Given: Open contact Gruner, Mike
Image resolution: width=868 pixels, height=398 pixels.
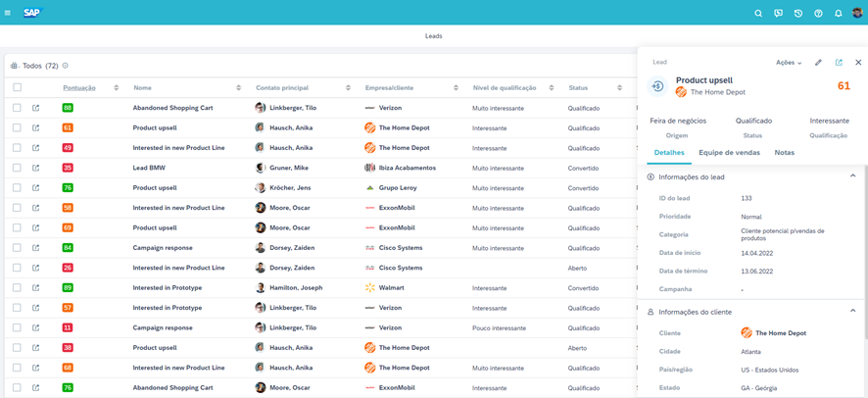Looking at the screenshot, I should point(289,168).
